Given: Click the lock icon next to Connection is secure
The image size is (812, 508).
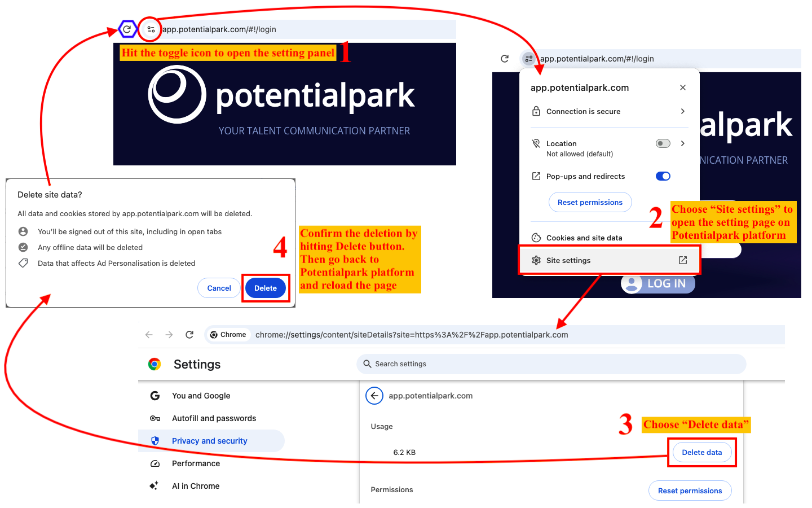Looking at the screenshot, I should 536,111.
